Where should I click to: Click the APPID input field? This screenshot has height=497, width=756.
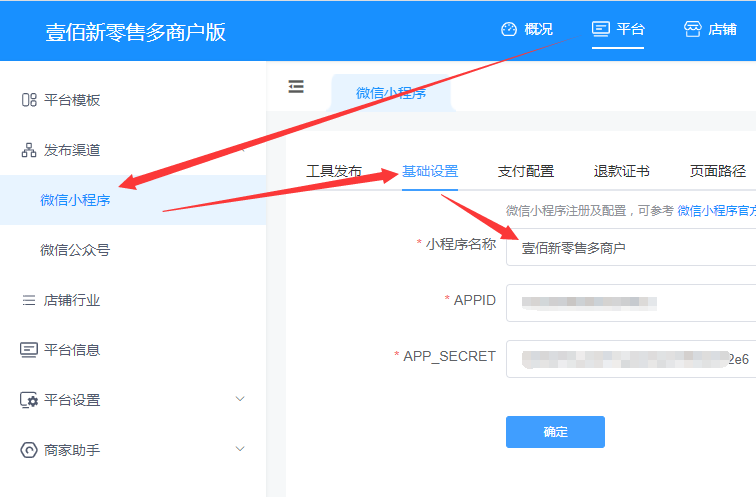point(631,303)
